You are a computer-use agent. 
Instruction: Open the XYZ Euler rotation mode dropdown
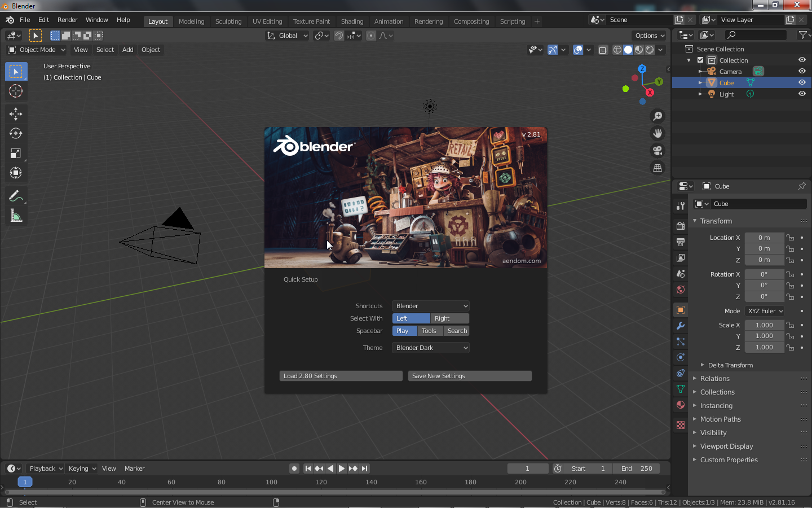(765, 311)
